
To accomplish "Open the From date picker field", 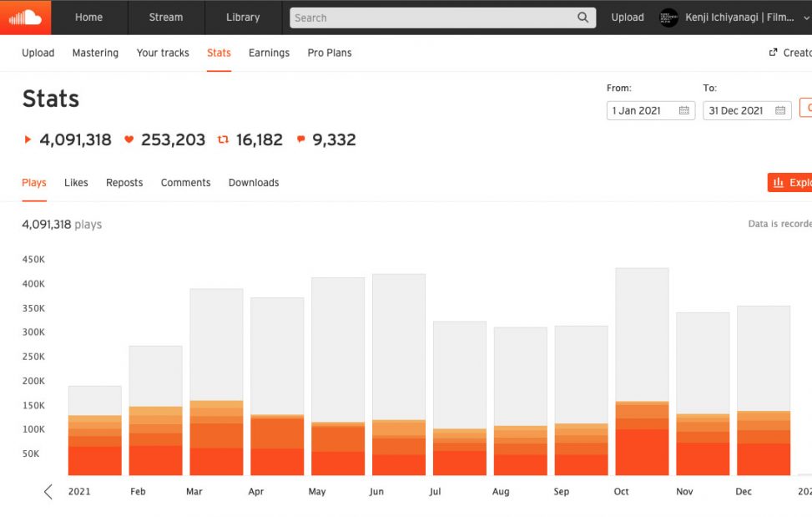I will (x=641, y=110).
